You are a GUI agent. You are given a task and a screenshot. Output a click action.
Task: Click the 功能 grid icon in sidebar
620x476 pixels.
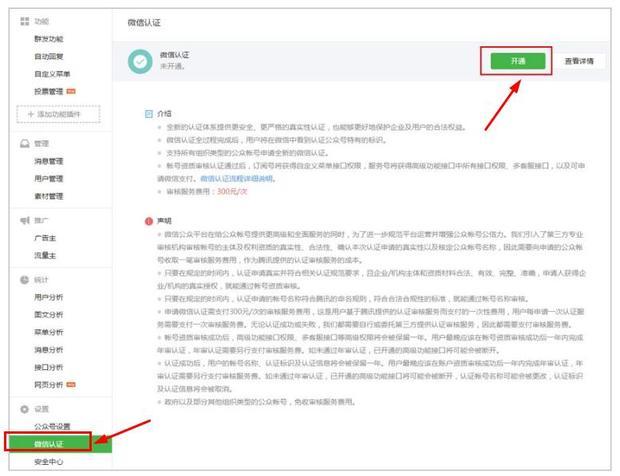[x=25, y=21]
